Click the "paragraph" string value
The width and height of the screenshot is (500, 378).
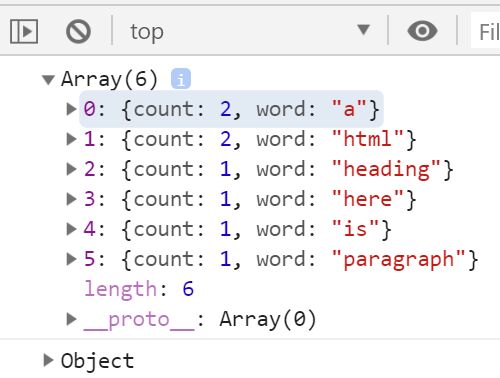[399, 259]
